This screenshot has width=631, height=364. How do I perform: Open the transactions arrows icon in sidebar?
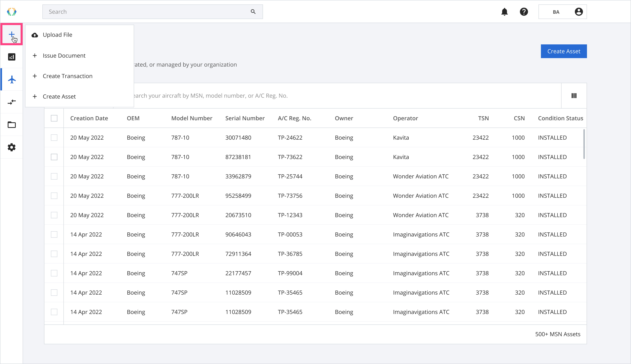point(12,102)
